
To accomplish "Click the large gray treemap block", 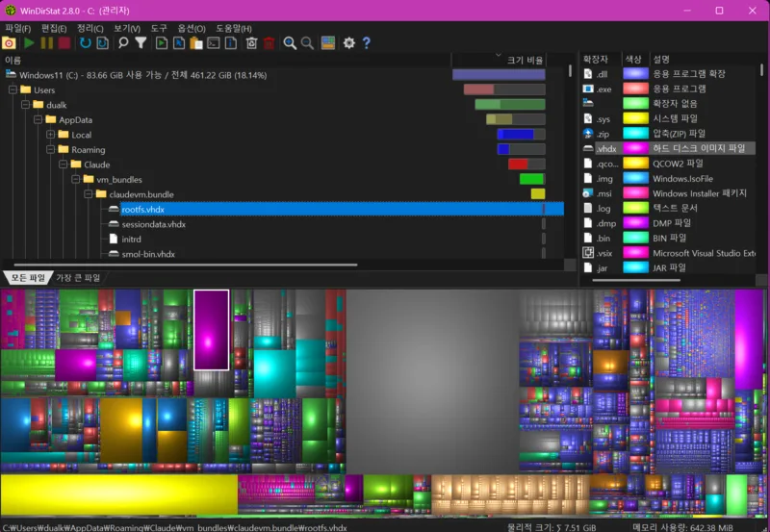I will coord(432,381).
